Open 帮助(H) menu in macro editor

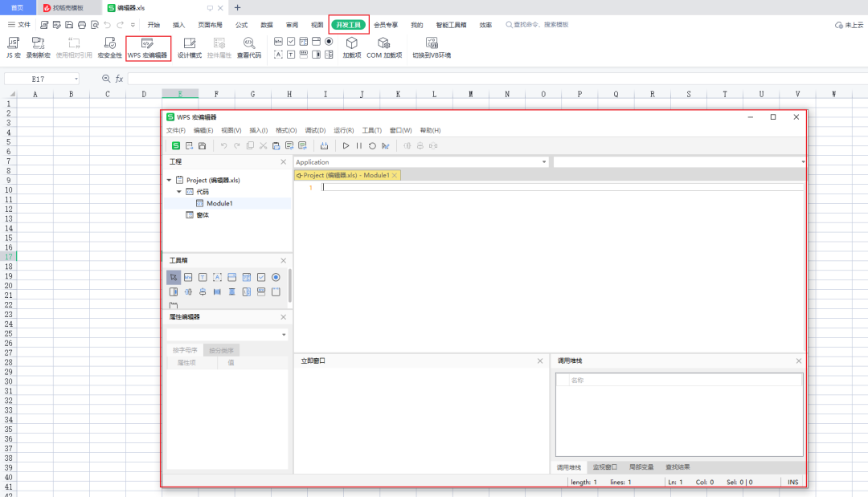coord(430,130)
